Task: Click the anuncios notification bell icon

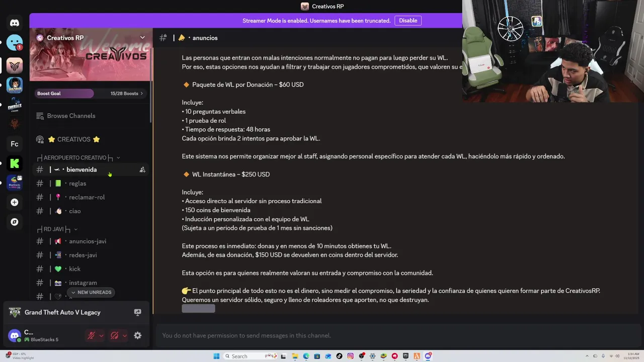Action: click(182, 38)
